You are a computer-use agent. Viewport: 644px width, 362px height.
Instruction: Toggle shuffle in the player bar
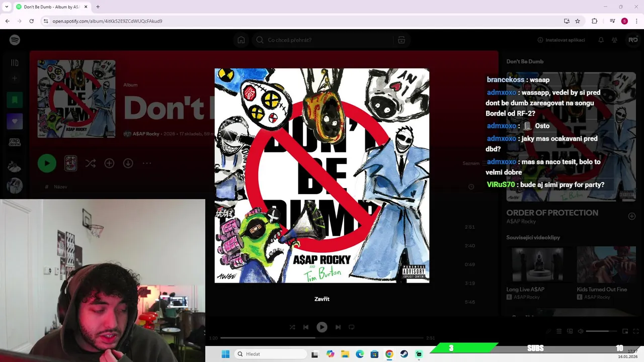(x=292, y=327)
